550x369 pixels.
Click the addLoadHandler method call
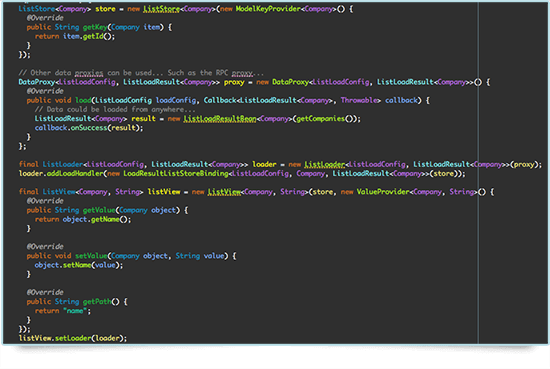75,174
